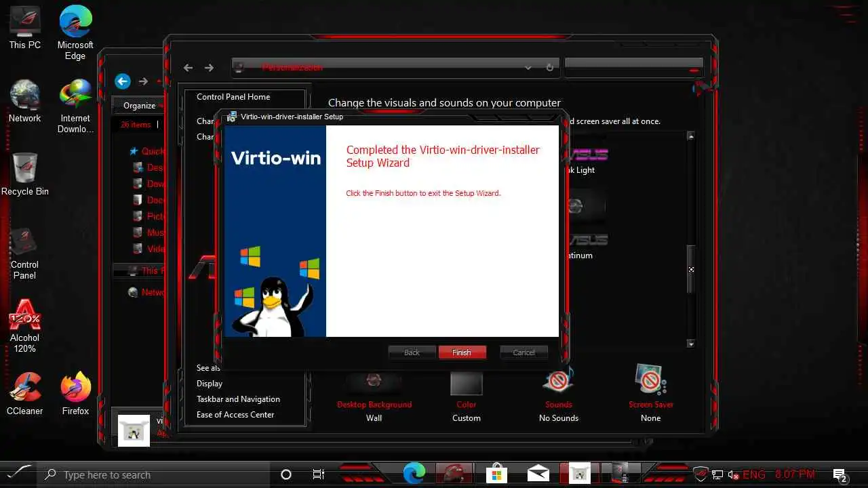Click Back arrow in Personalization window
868x488 pixels.
[189, 68]
